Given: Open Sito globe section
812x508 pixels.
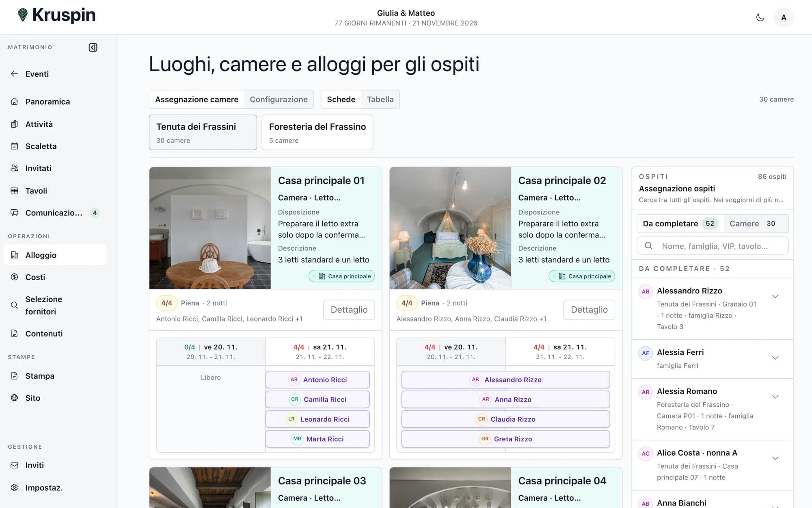Looking at the screenshot, I should (x=55, y=398).
